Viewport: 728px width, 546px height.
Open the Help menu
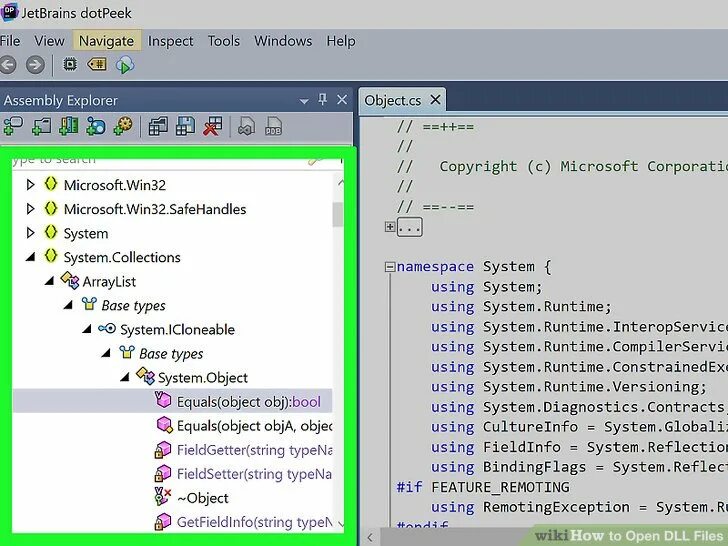(341, 41)
